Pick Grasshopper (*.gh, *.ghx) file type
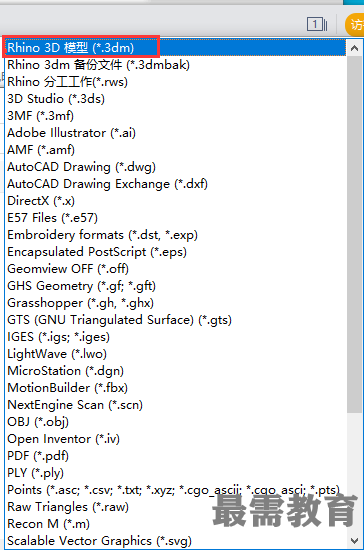Image resolution: width=364 pixels, height=550 pixels. click(175, 303)
